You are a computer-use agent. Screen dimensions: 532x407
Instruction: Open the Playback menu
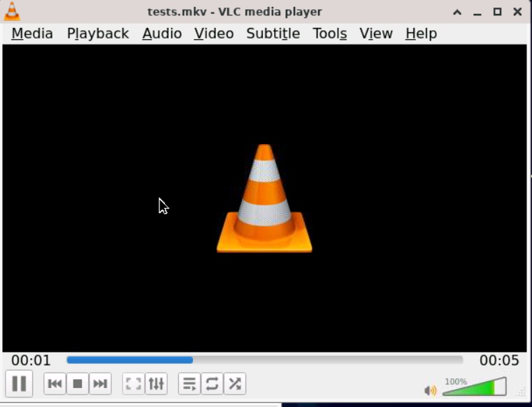pyautogui.click(x=98, y=34)
